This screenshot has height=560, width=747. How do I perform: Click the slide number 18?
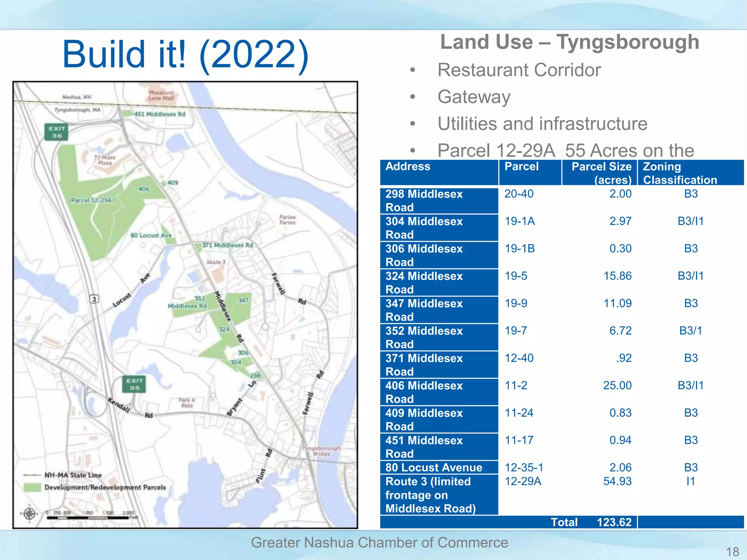(732, 552)
